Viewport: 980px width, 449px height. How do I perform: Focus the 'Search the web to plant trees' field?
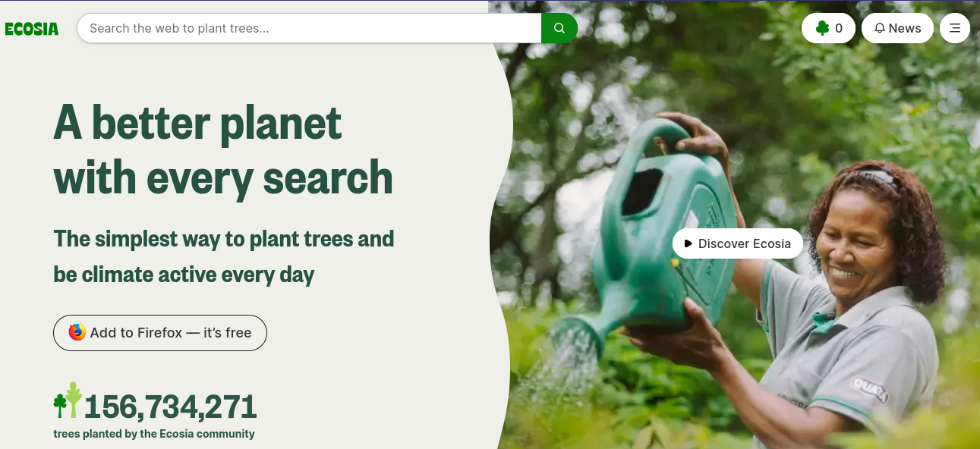pos(309,28)
